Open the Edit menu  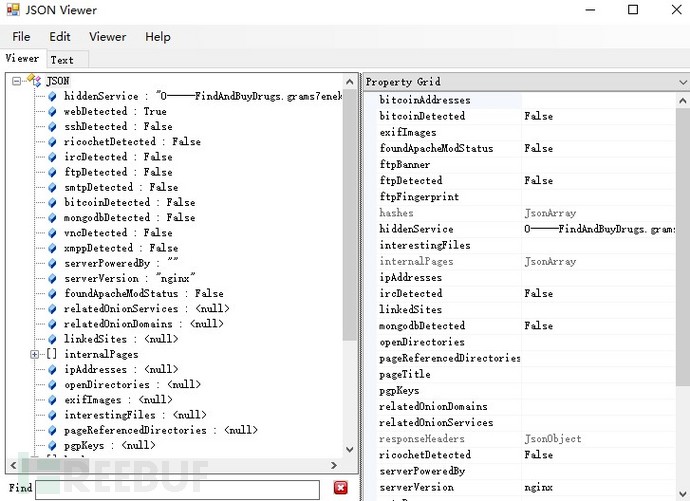click(x=60, y=37)
